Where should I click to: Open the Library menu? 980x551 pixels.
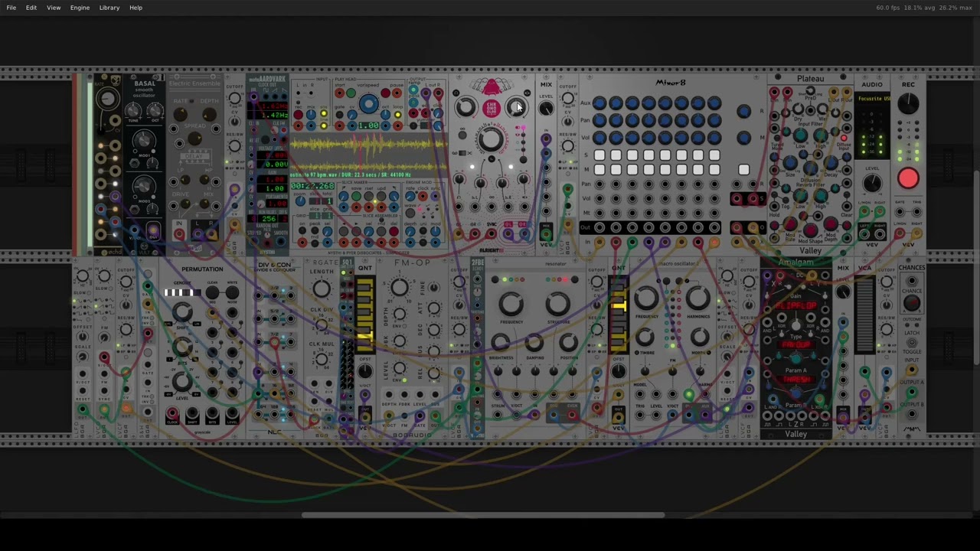coord(109,8)
